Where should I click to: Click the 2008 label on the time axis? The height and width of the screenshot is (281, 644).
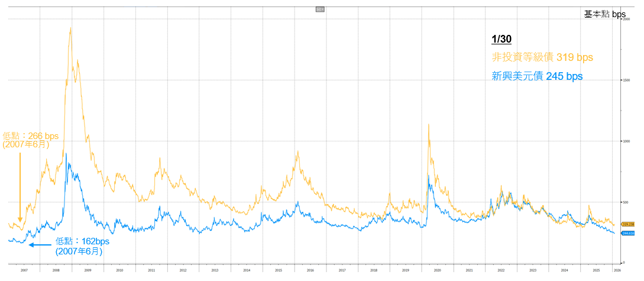pyautogui.click(x=56, y=270)
